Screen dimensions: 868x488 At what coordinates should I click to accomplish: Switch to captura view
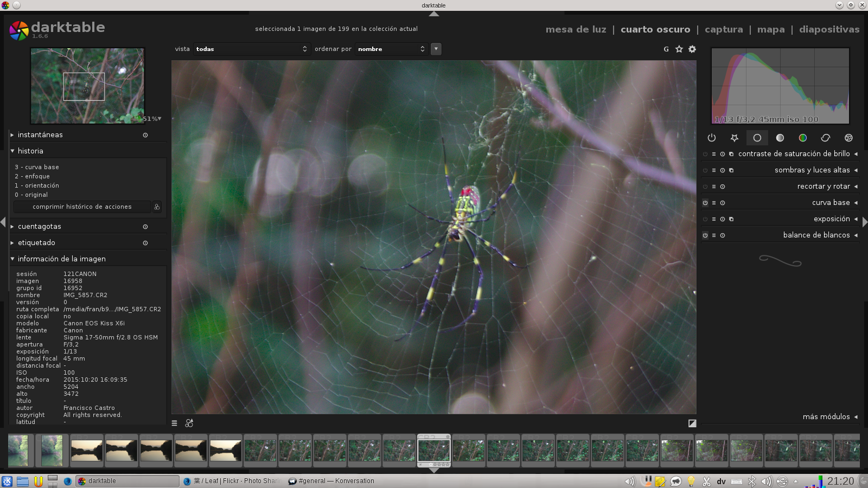(x=724, y=29)
